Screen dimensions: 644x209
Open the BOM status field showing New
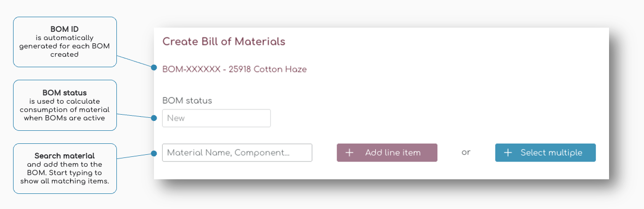(216, 118)
